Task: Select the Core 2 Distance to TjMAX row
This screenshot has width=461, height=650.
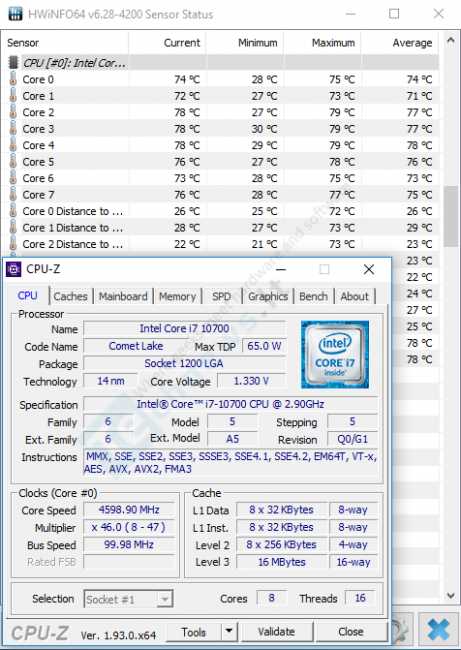Action: click(x=220, y=244)
